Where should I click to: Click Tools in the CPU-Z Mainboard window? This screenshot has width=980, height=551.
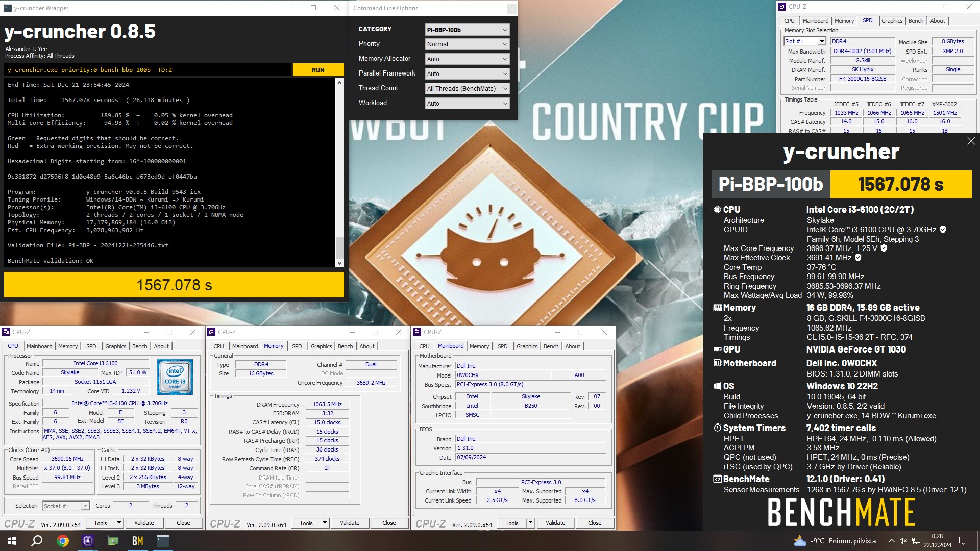[x=511, y=523]
